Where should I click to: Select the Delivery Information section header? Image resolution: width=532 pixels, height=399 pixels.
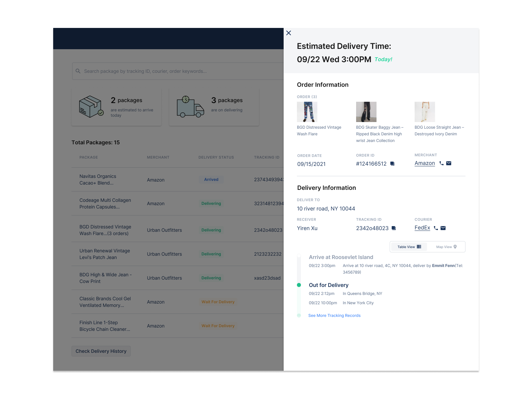coord(327,188)
